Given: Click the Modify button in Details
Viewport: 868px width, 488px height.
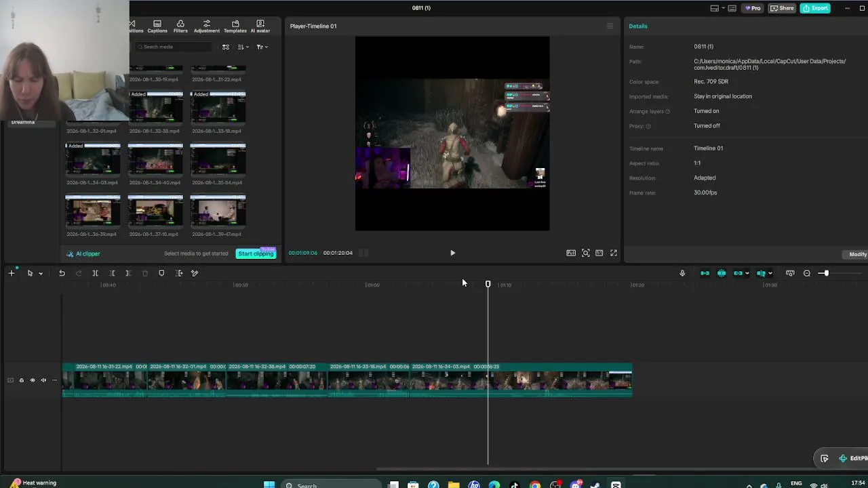Looking at the screenshot, I should click(857, 254).
